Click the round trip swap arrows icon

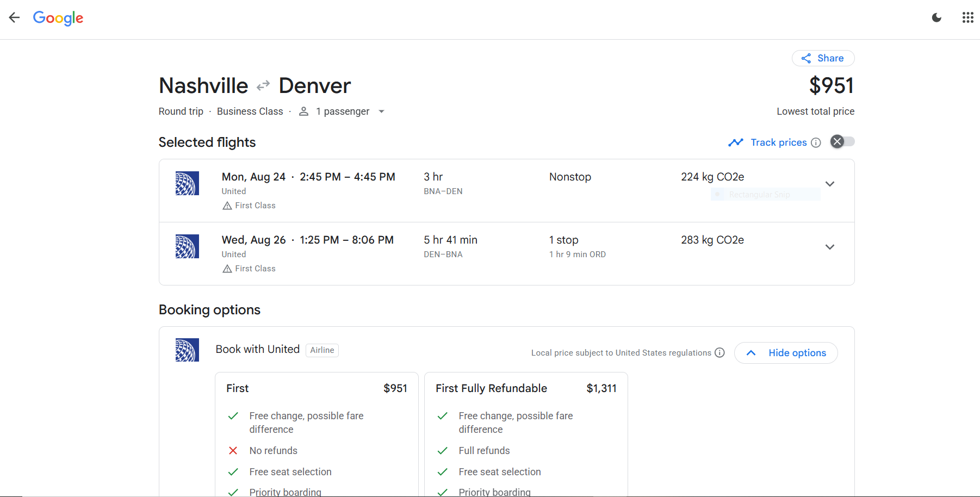click(x=263, y=86)
